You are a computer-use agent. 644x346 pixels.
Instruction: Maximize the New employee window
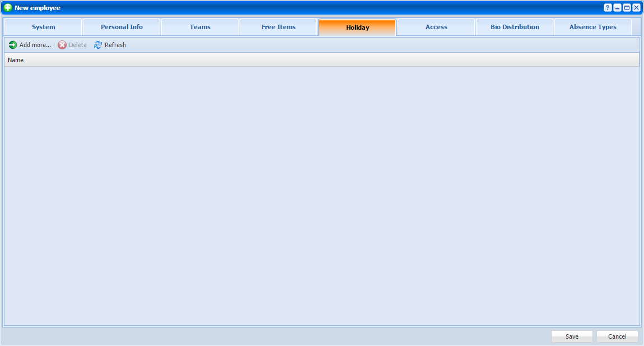[627, 8]
